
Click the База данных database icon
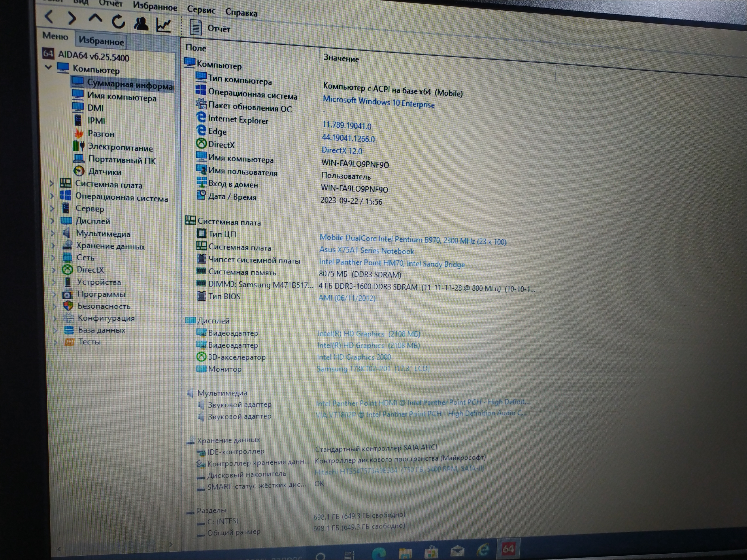[69, 330]
